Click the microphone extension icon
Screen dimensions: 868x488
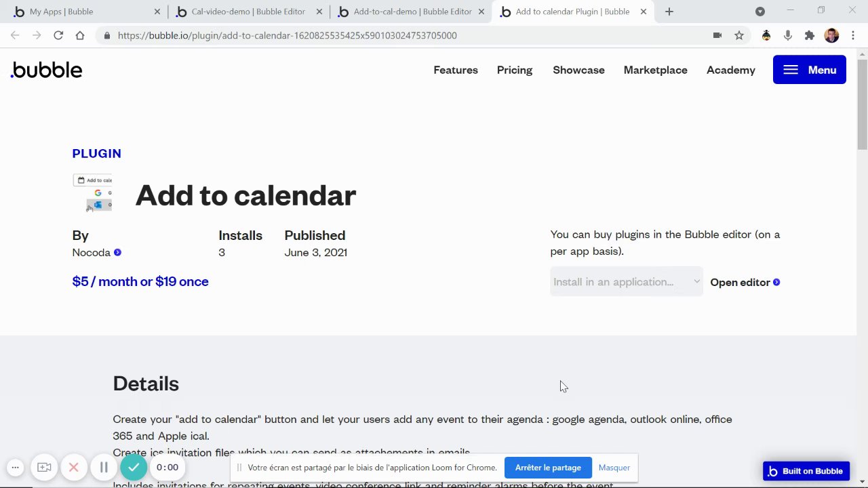(x=787, y=35)
